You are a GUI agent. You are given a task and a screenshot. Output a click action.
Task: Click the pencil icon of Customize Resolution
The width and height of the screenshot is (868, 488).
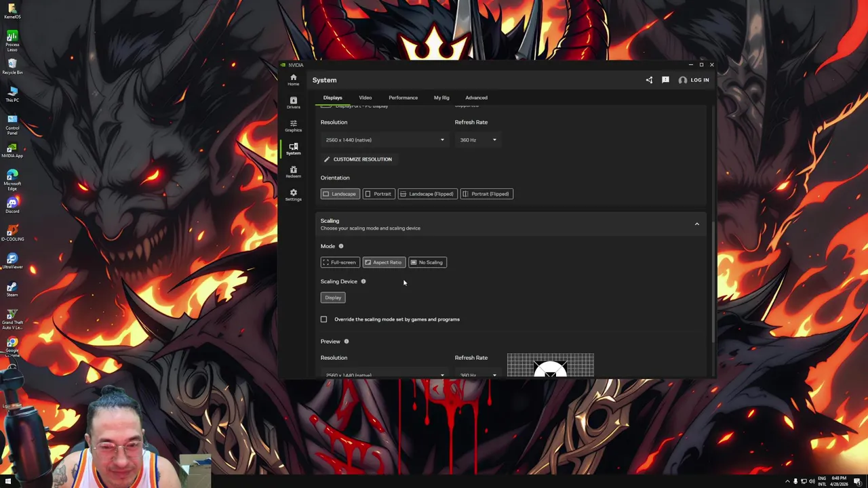pos(327,159)
